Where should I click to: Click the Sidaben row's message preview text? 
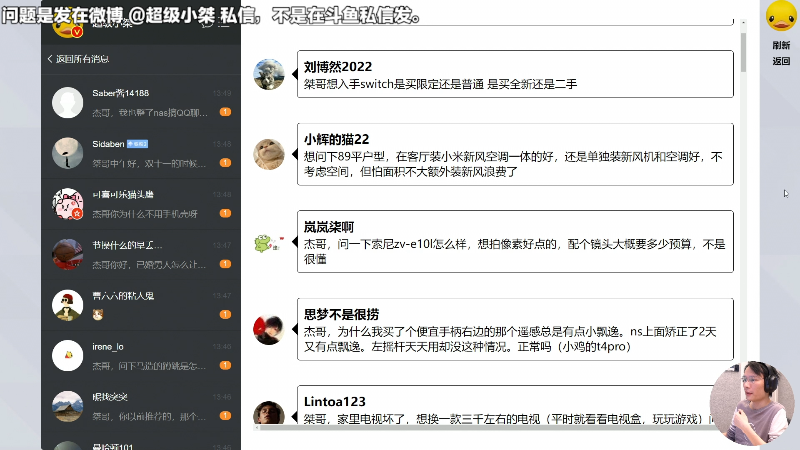(149, 163)
